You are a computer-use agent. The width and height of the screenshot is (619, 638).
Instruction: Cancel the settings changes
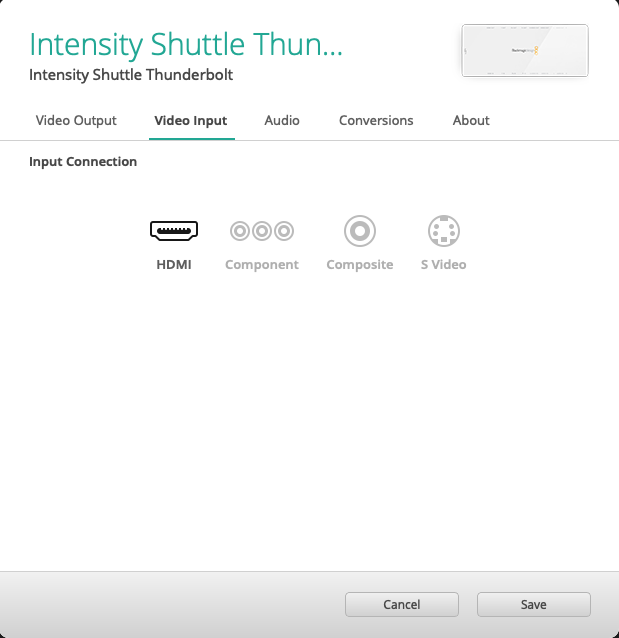click(402, 604)
